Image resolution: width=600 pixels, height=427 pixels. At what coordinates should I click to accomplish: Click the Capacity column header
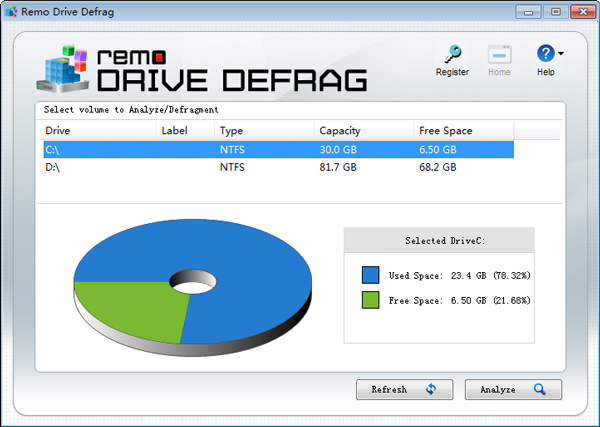364,131
